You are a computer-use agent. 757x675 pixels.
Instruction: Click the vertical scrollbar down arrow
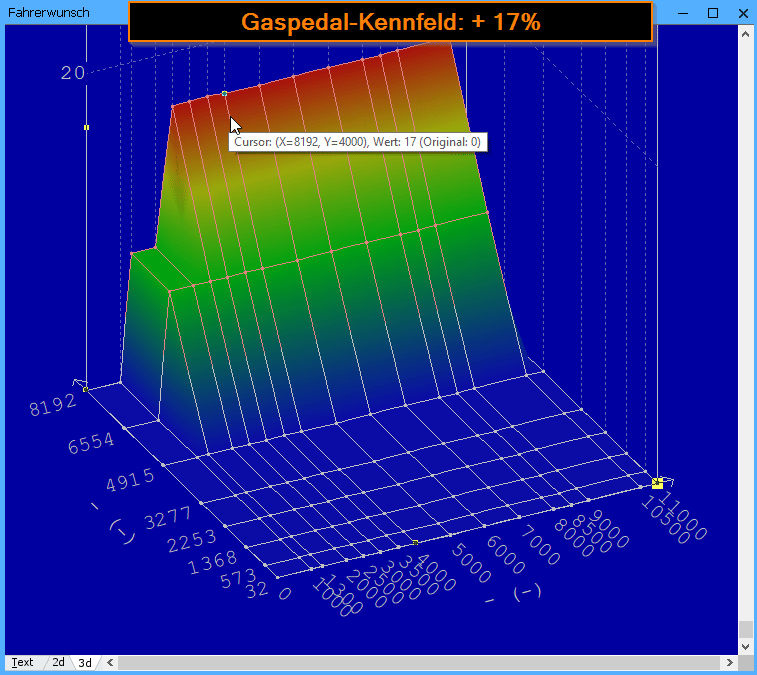coord(745,648)
